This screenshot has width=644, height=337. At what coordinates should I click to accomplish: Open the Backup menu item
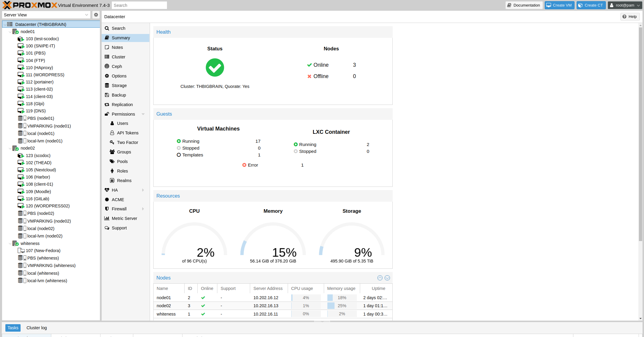tap(119, 95)
